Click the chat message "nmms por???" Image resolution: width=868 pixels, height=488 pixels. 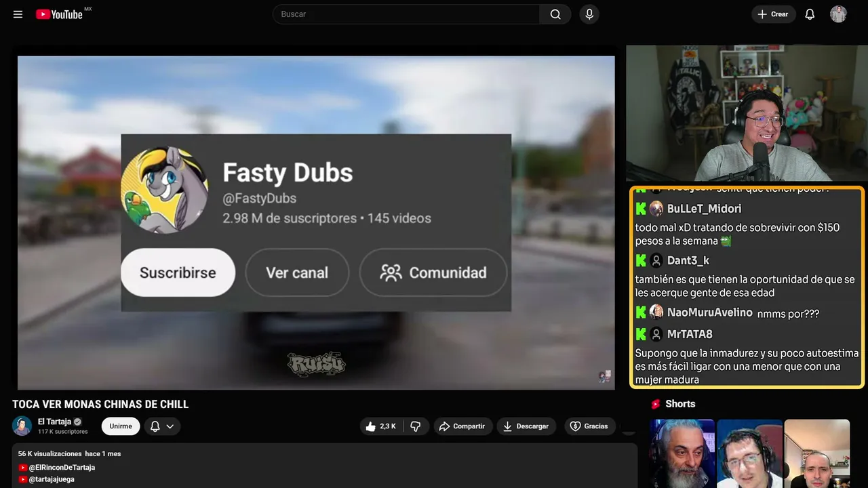[788, 314]
